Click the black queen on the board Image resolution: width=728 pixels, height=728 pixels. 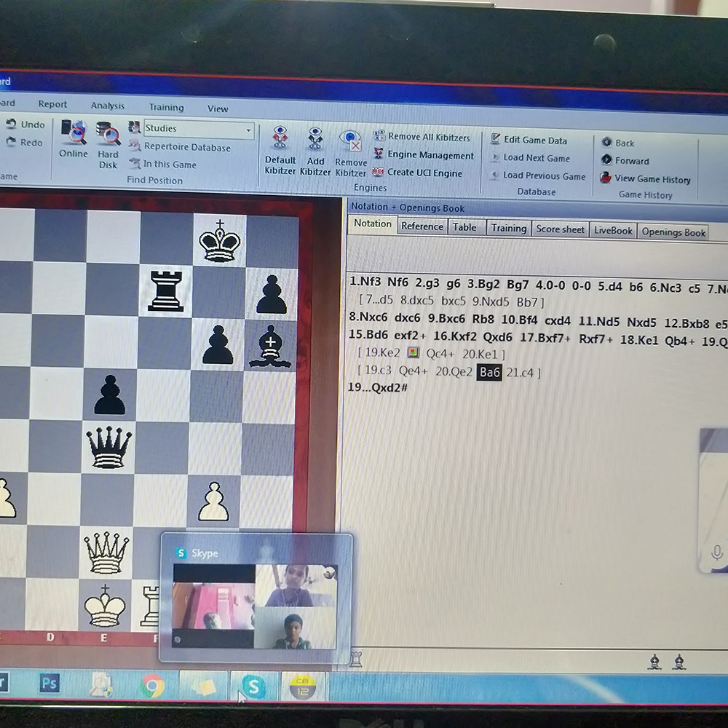[x=108, y=446]
